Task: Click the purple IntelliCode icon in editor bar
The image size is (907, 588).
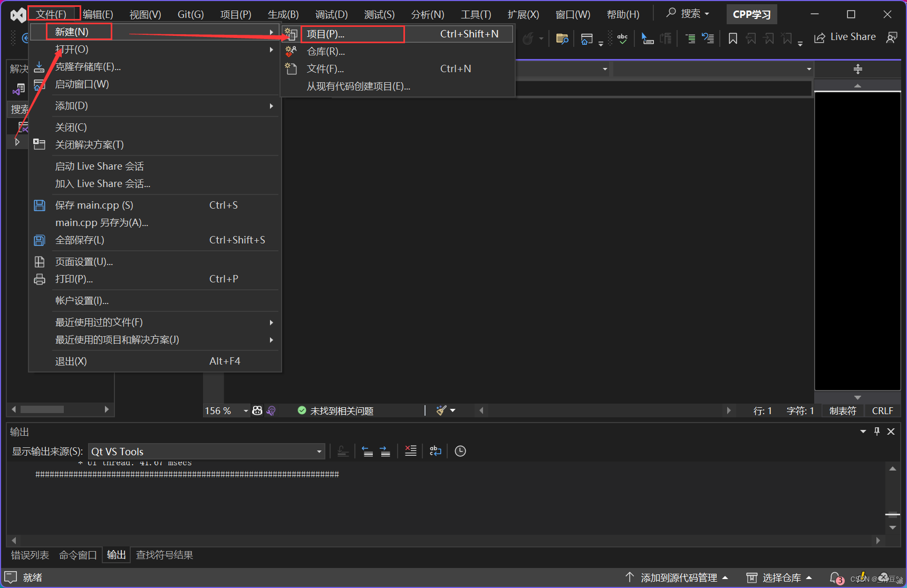Action: (x=271, y=410)
